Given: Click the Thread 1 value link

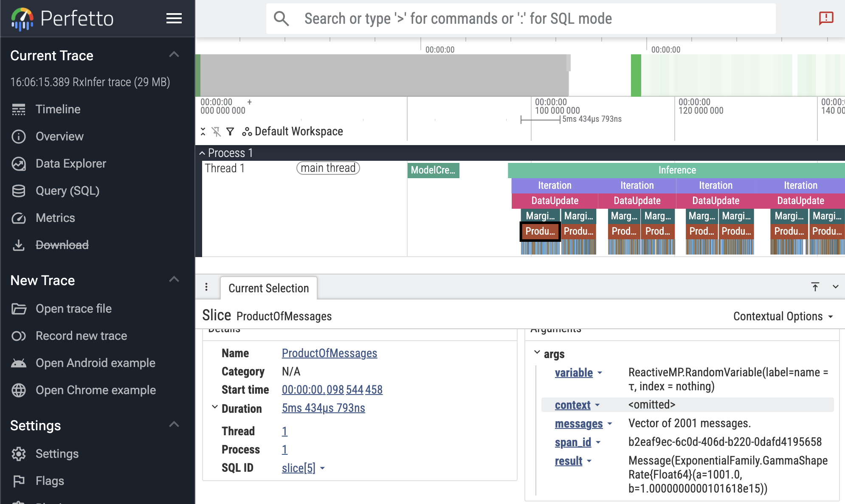Looking at the screenshot, I should [284, 431].
